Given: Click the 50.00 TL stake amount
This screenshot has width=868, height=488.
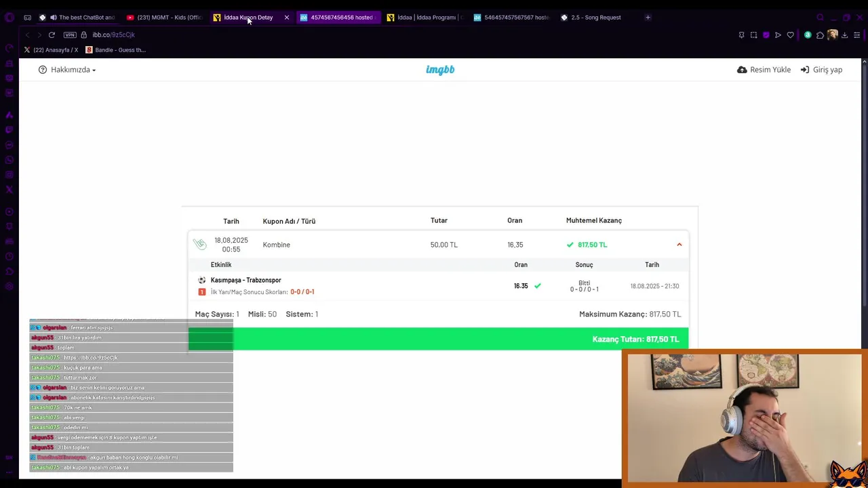Looking at the screenshot, I should point(443,245).
